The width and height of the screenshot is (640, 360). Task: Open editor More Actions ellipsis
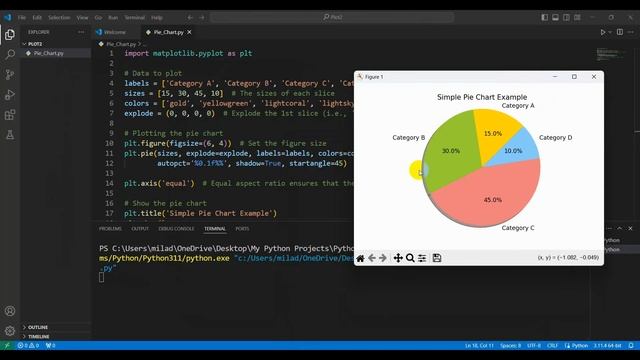pyautogui.click(x=631, y=32)
